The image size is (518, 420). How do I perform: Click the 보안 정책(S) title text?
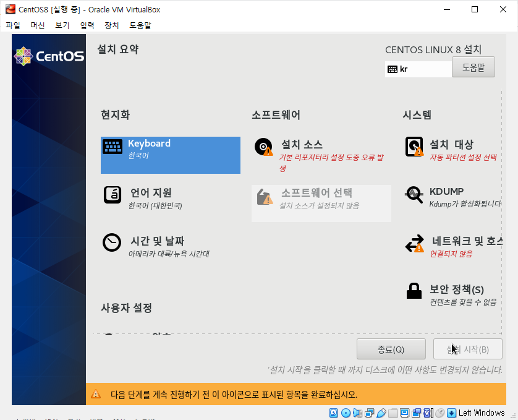point(457,289)
